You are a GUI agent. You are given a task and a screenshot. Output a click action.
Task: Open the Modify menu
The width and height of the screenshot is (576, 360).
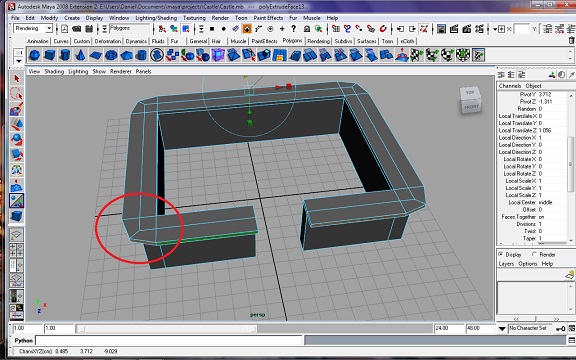(49, 18)
